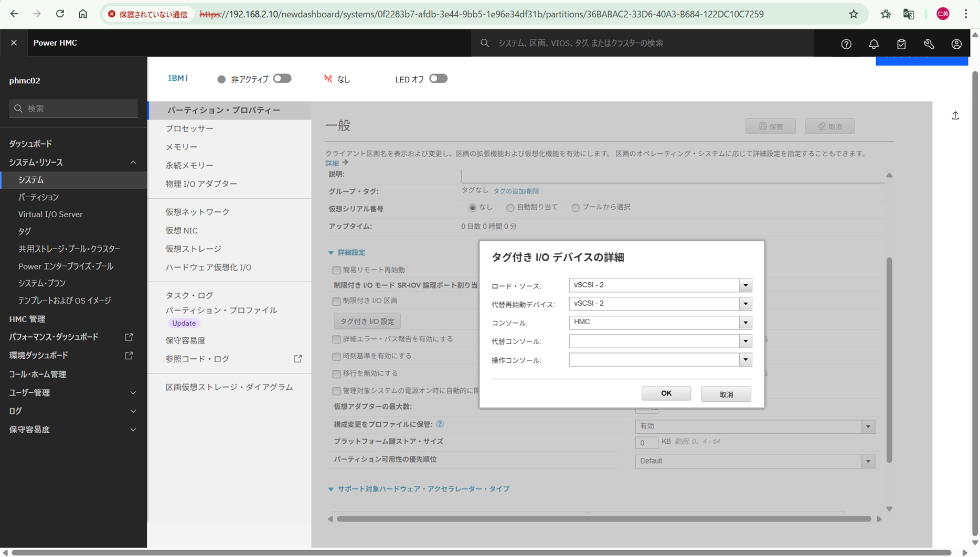Open the help icon in the header
Image resolution: width=980 pixels, height=557 pixels.
846,44
